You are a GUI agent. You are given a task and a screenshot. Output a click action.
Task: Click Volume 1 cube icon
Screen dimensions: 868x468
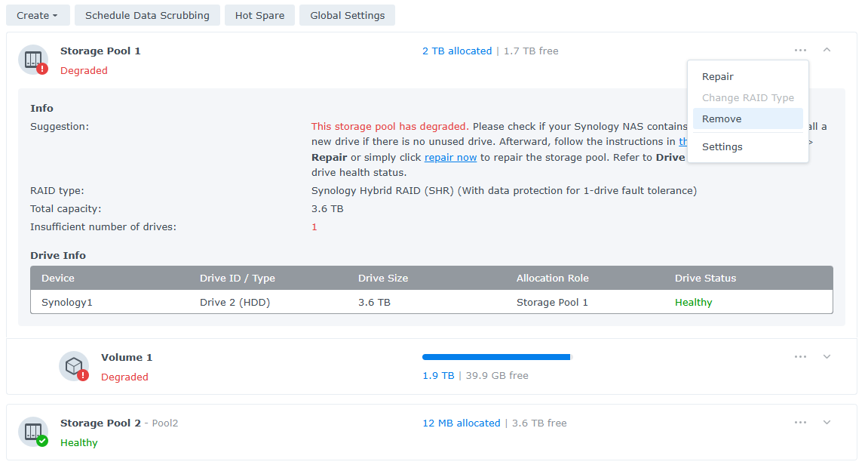tap(74, 366)
